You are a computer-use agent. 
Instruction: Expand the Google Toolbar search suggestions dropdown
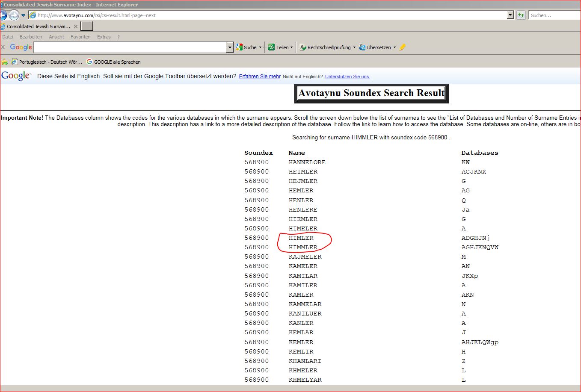click(230, 47)
